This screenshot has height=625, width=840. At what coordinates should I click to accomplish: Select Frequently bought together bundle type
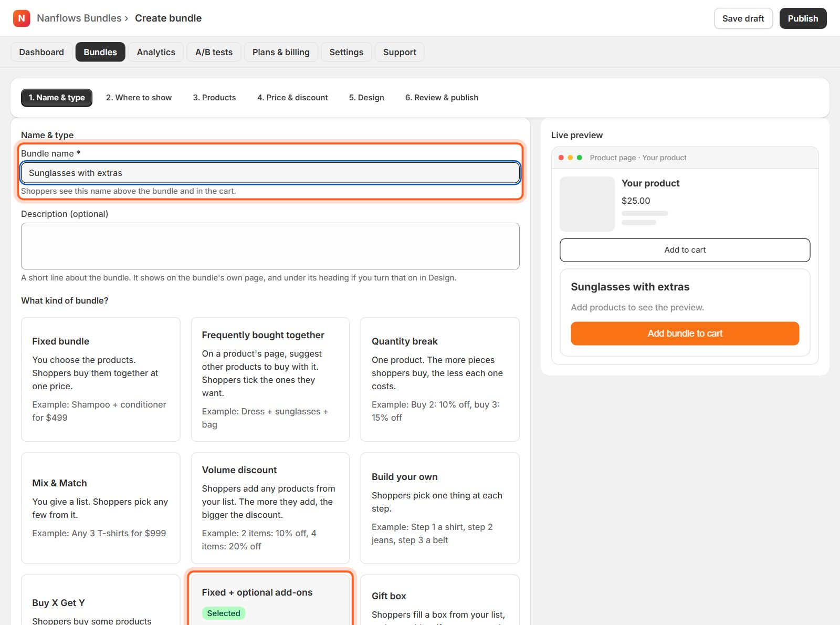pos(270,379)
